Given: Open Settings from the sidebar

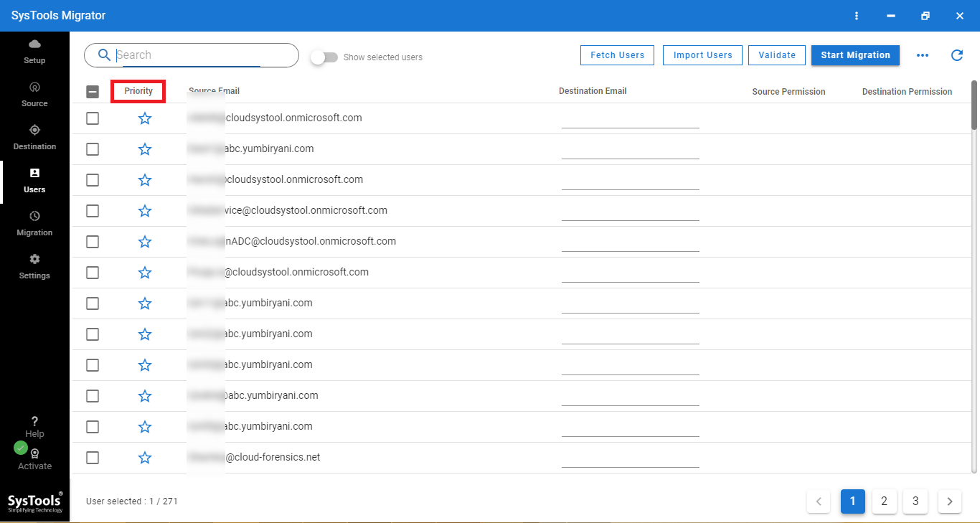Looking at the screenshot, I should tap(34, 267).
